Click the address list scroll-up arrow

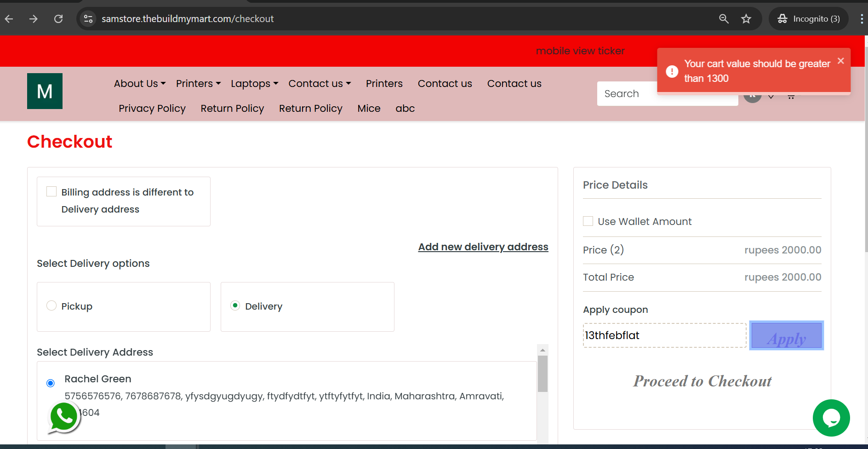pyautogui.click(x=543, y=350)
